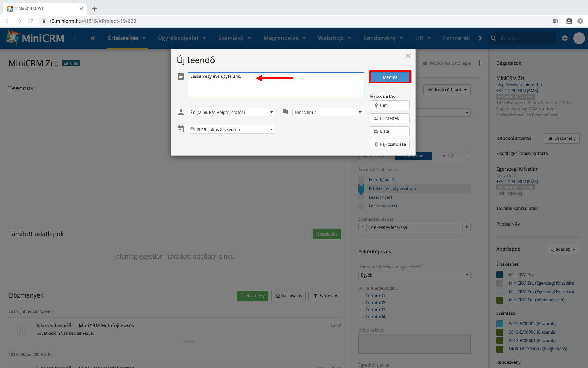Open the date dropdown 2019. július 24.
Viewport: 588px width, 368px height.
[232, 129]
